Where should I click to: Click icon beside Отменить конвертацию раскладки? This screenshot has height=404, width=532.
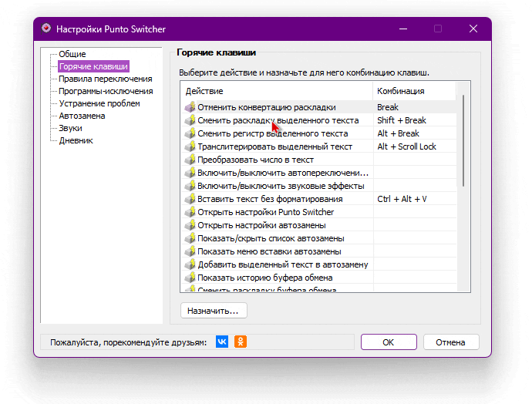pyautogui.click(x=190, y=107)
